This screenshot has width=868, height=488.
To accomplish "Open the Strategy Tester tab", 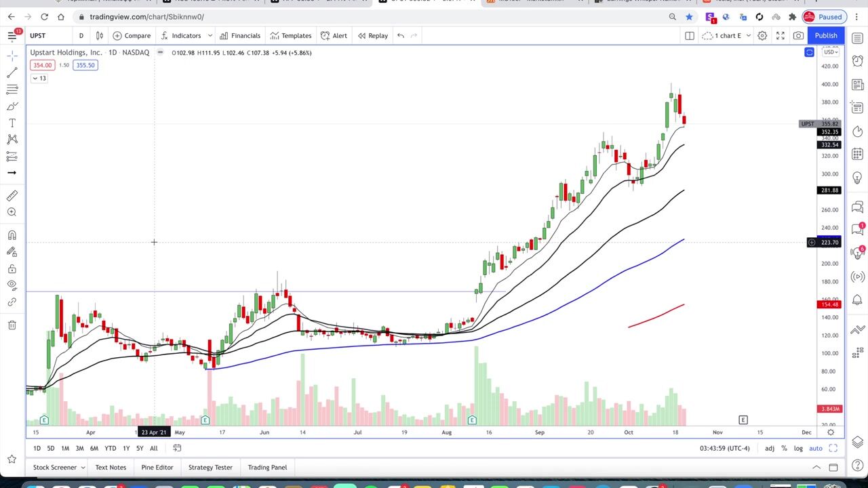I will pyautogui.click(x=210, y=468).
